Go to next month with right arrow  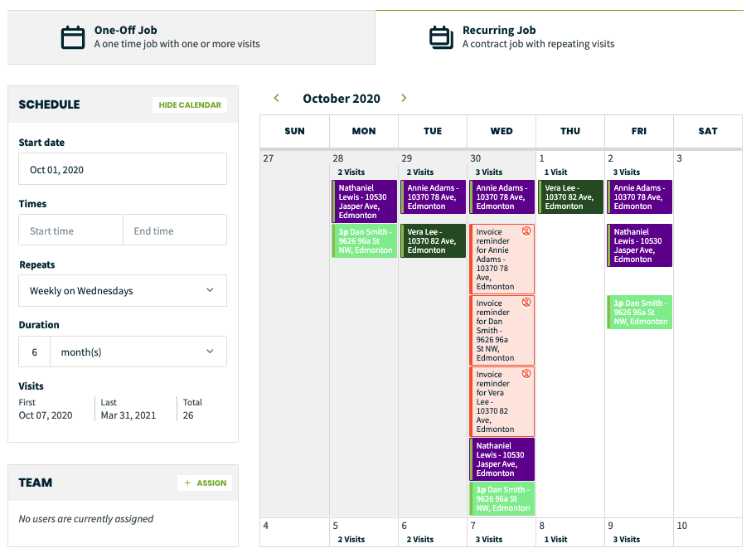tap(404, 98)
